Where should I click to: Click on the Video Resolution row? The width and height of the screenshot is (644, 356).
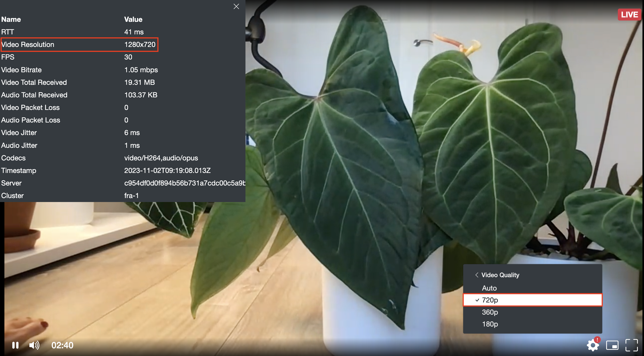point(80,44)
